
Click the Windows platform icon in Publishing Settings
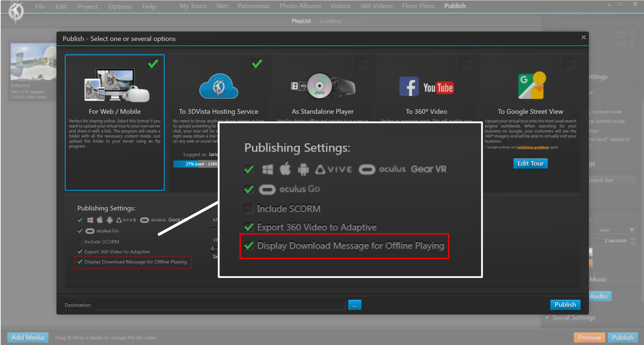click(x=90, y=220)
